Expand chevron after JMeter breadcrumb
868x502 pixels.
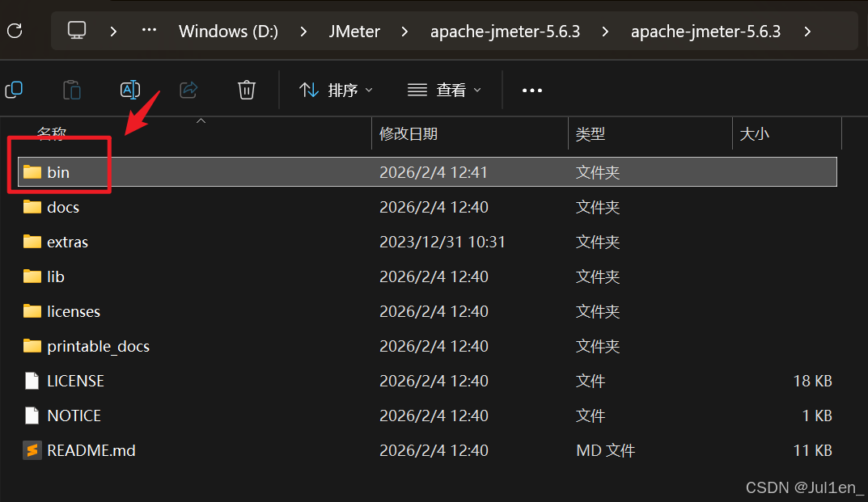[404, 32]
